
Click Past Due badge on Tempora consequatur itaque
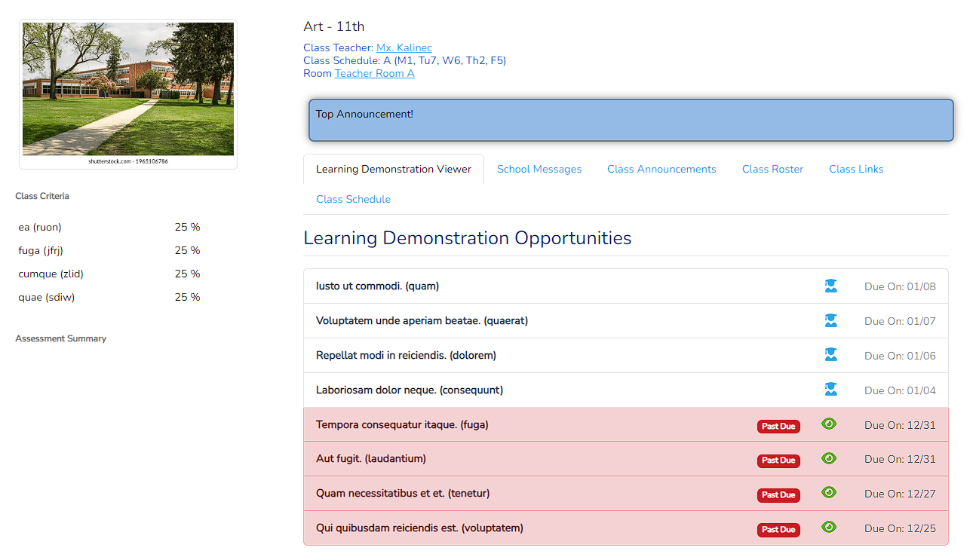[778, 426]
